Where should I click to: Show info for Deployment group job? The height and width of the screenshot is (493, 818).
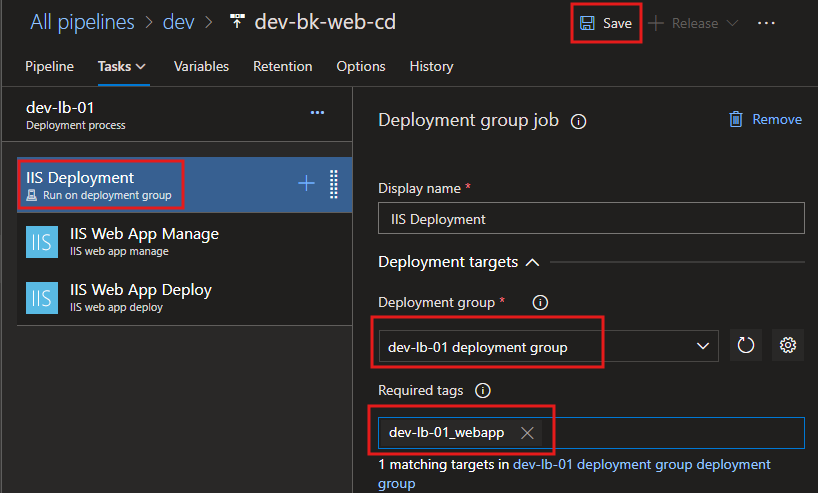tap(578, 122)
